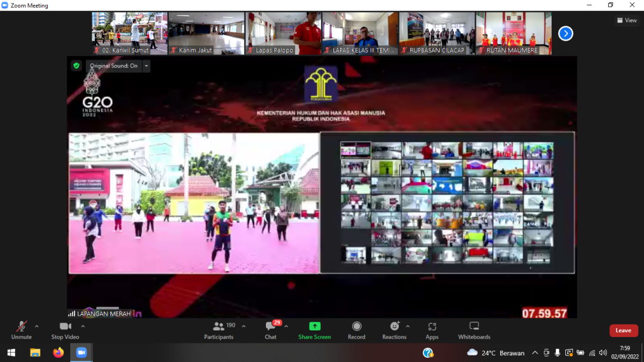Open the View layout menu
The height and width of the screenshot is (362, 644).
point(627,20)
